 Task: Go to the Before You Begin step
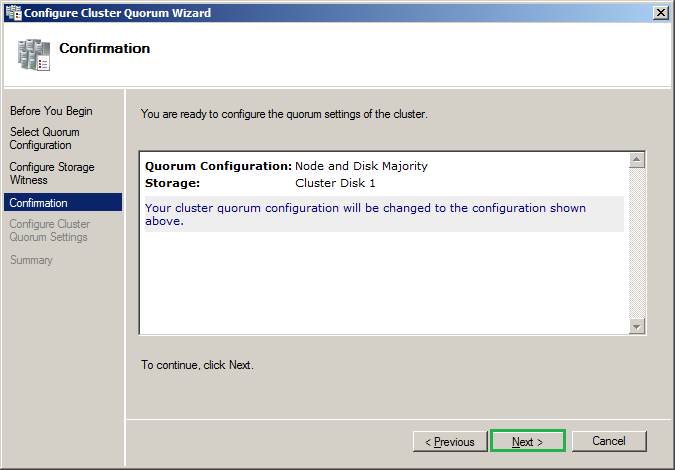[x=51, y=111]
